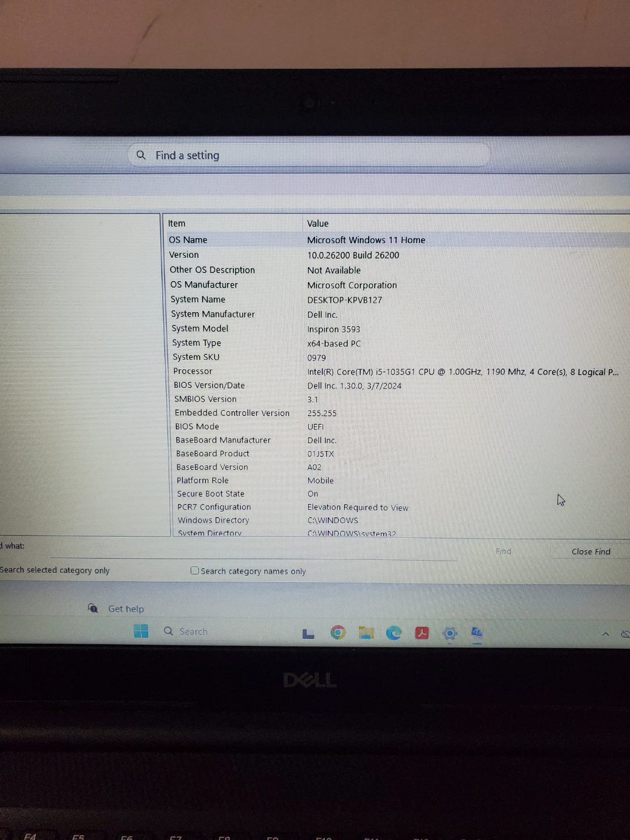Launch Microsoft Edge from the taskbar
The height and width of the screenshot is (840, 630).
tap(394, 632)
